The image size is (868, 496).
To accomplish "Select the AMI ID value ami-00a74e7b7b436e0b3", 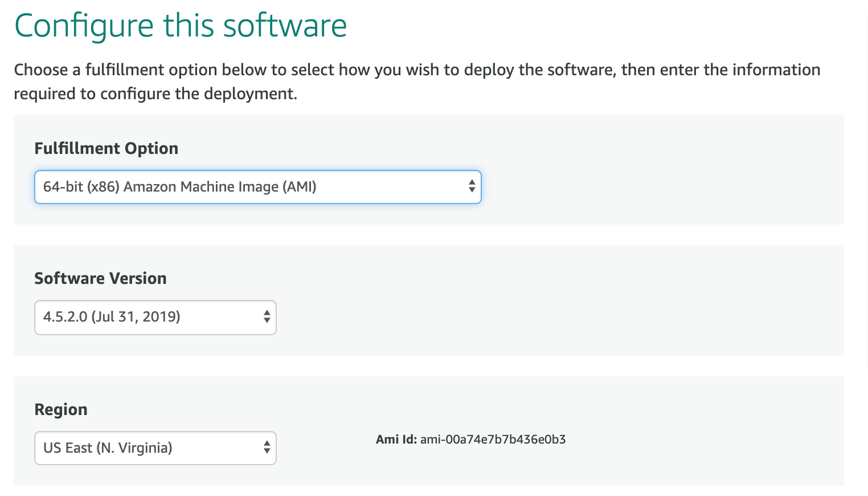I will tap(493, 440).
